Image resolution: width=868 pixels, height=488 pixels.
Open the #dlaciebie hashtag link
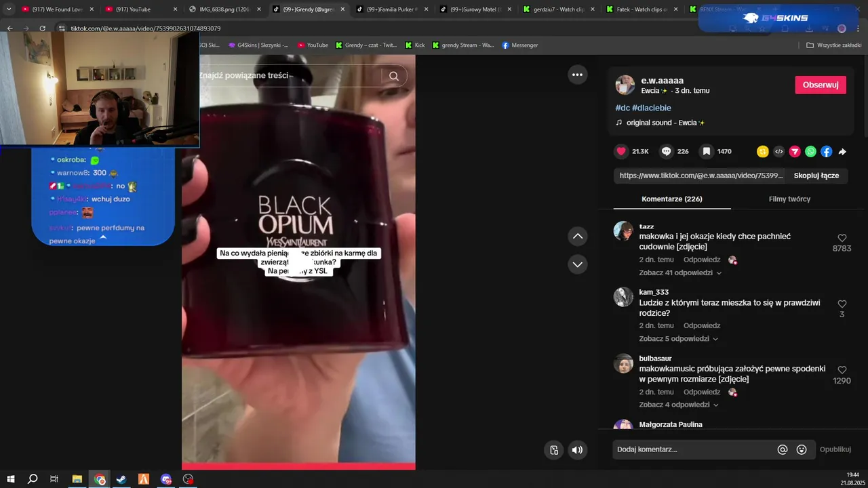[x=652, y=108]
